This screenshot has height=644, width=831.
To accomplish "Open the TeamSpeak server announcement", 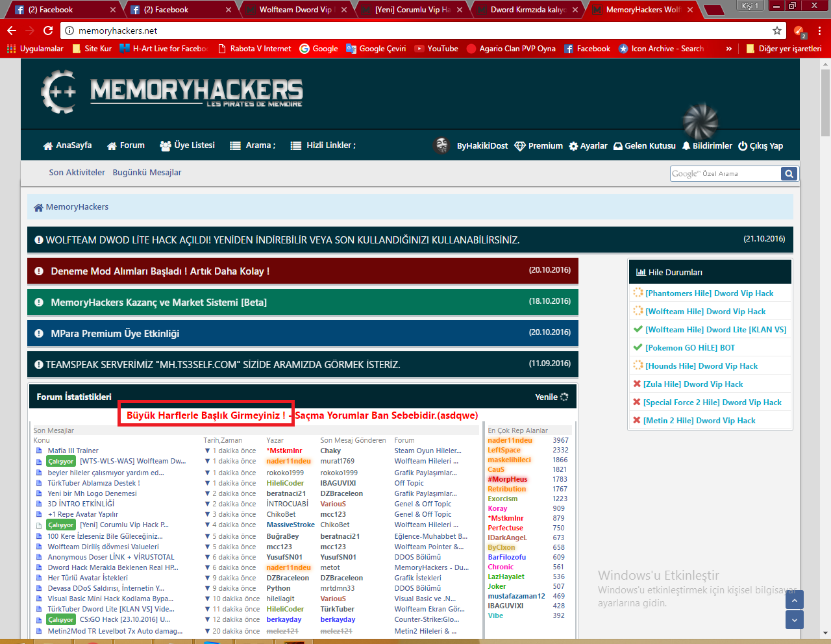I will 303,365.
